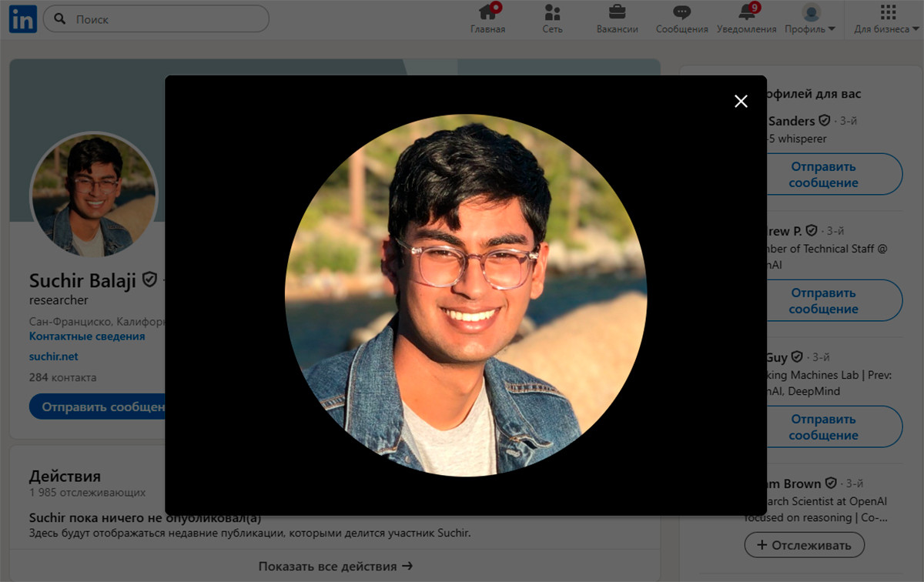924x582 pixels.
Task: Close the enlarged profile photo overlay
Action: (x=741, y=102)
